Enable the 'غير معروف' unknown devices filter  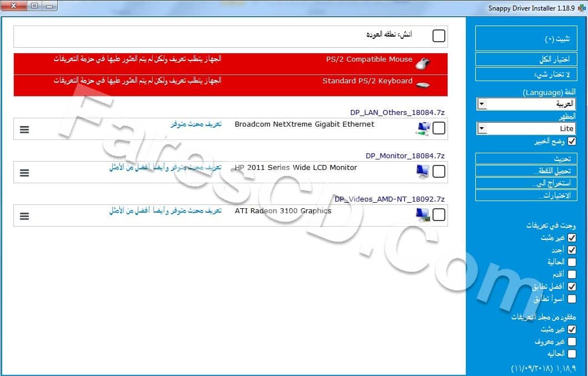571,342
